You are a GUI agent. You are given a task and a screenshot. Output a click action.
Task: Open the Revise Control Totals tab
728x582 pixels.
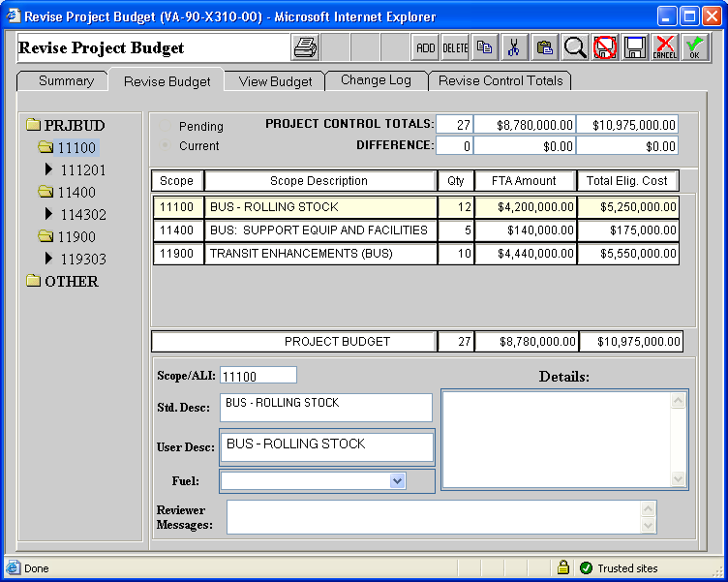pyautogui.click(x=500, y=81)
